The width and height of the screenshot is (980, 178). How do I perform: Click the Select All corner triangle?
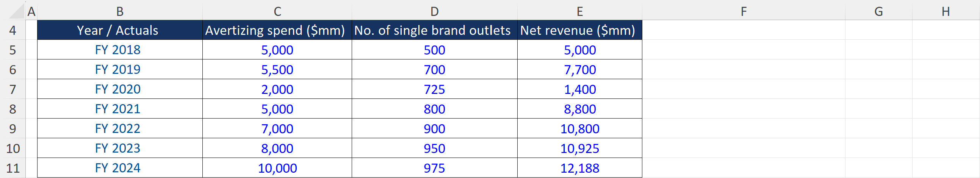point(17,11)
